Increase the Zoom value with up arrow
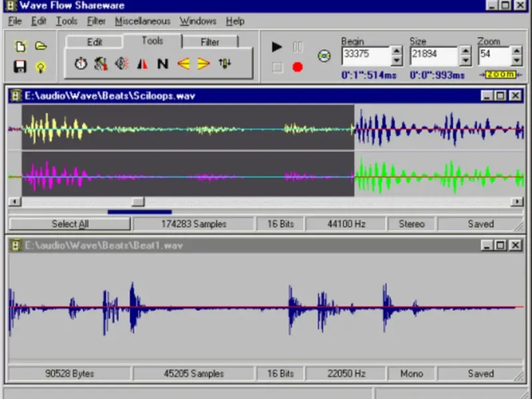The height and width of the screenshot is (399, 532). coord(517,51)
